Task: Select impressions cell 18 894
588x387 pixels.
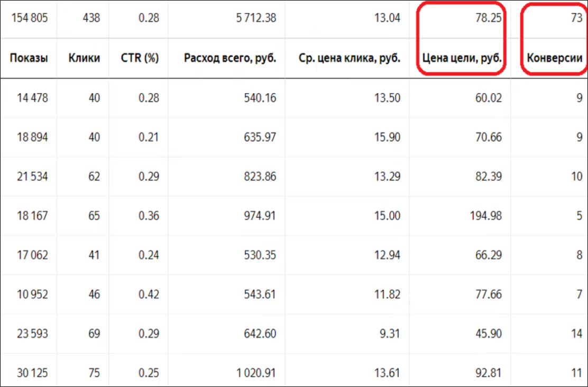Action: point(32,138)
